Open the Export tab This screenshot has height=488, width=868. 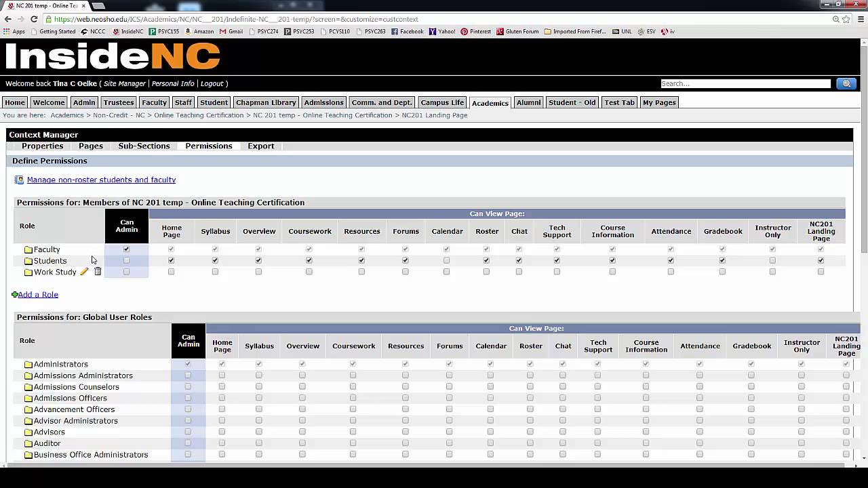pyautogui.click(x=261, y=146)
